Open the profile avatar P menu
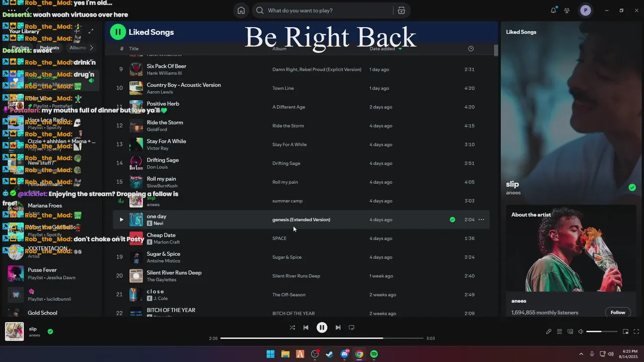This screenshot has height=362, width=644. 585,10
